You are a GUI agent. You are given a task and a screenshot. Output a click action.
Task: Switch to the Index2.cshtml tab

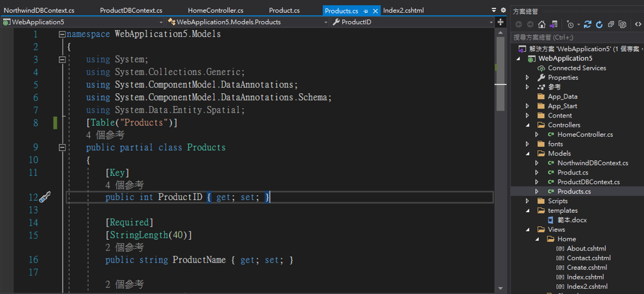click(x=403, y=10)
